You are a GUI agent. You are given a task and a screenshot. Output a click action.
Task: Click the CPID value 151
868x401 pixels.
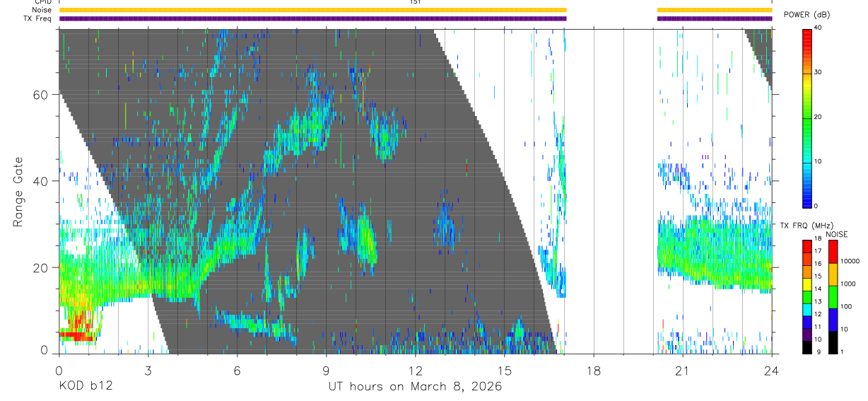(x=415, y=2)
